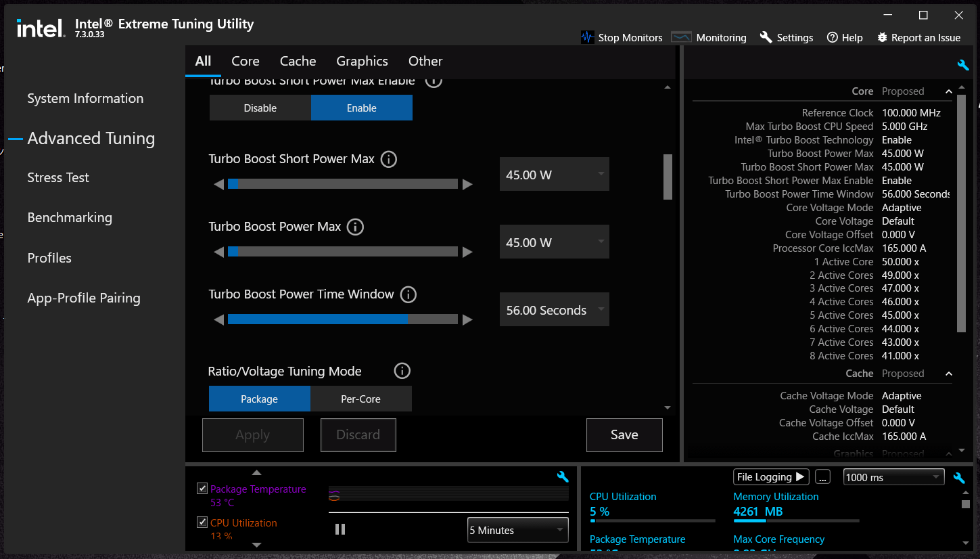Open the Profiles page
The image size is (980, 559).
click(x=49, y=258)
